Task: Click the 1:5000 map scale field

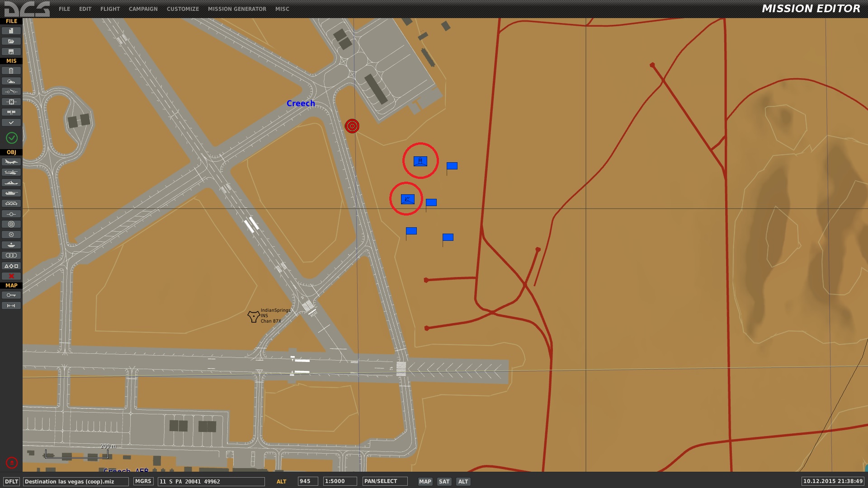Action: pos(340,481)
